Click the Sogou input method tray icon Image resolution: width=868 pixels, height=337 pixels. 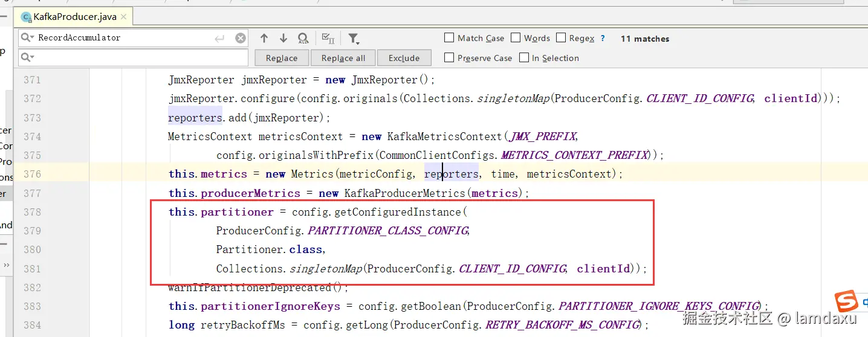coord(846,301)
